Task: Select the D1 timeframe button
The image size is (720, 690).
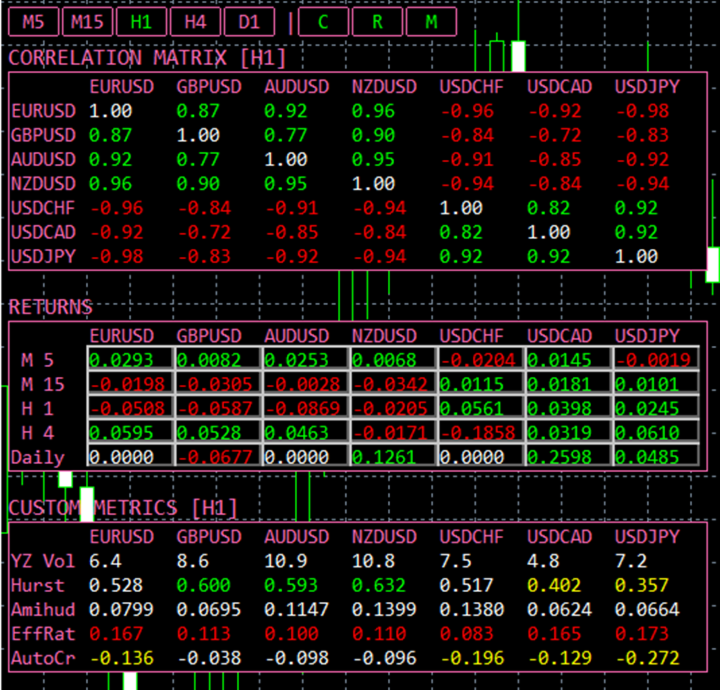Action: (249, 22)
